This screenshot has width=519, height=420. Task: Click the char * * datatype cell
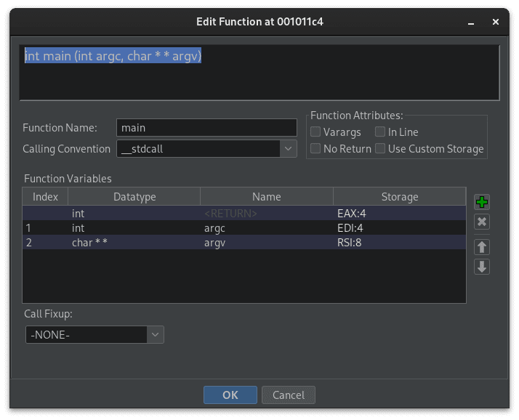134,242
